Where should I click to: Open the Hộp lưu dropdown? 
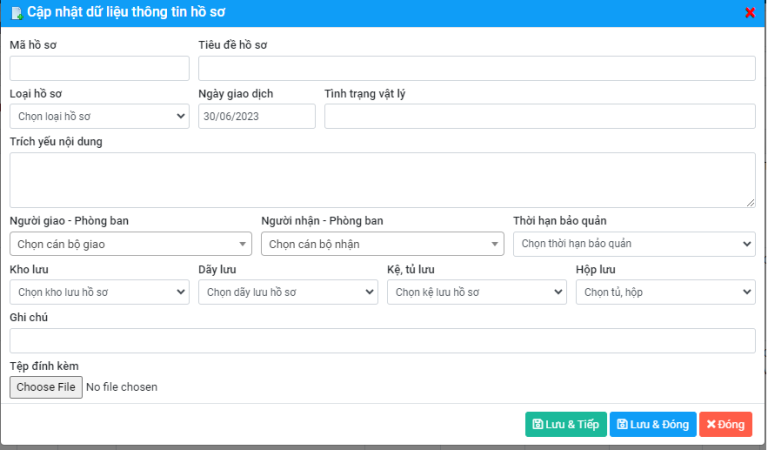(x=665, y=292)
